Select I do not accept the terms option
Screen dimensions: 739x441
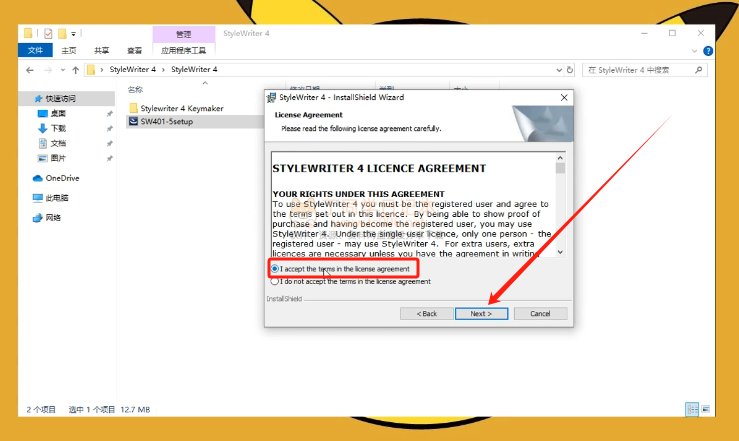[275, 281]
